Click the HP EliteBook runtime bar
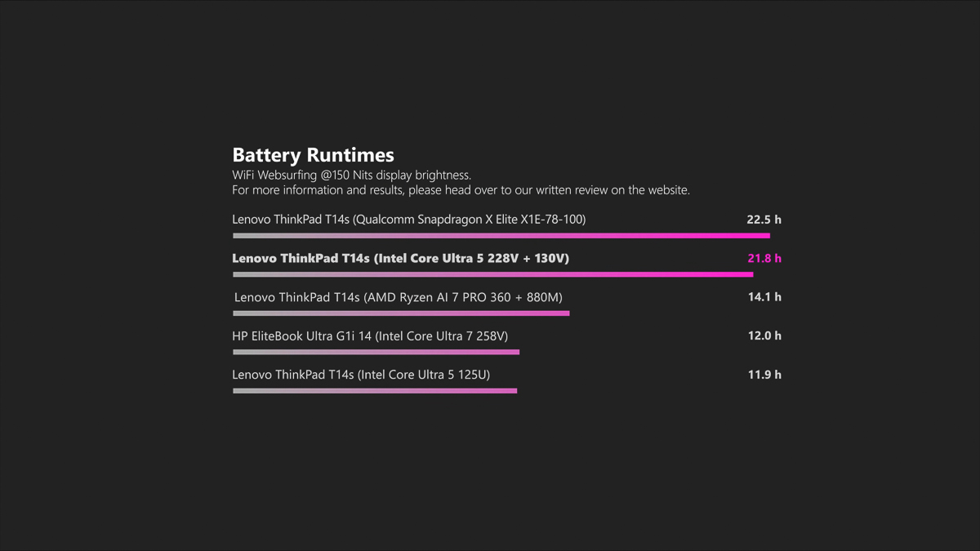This screenshot has height=551, width=980. 376,352
